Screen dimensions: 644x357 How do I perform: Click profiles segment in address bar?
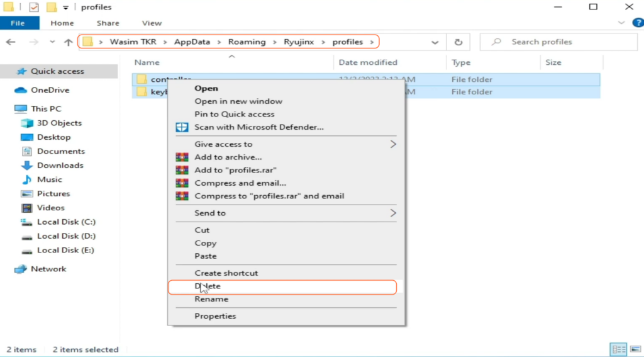[347, 42]
